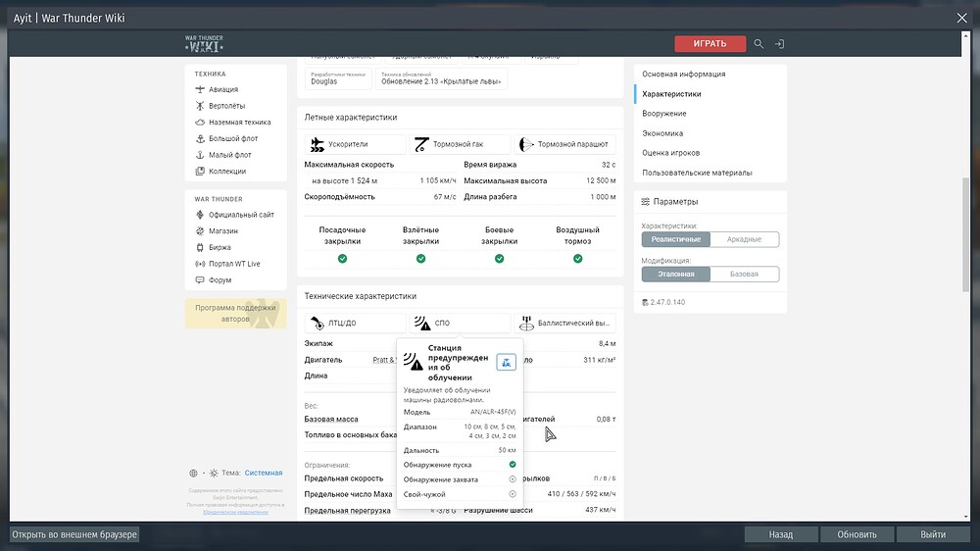This screenshot has height=551, width=980.
Task: Open the Системная theme selector
Action: coord(263,473)
